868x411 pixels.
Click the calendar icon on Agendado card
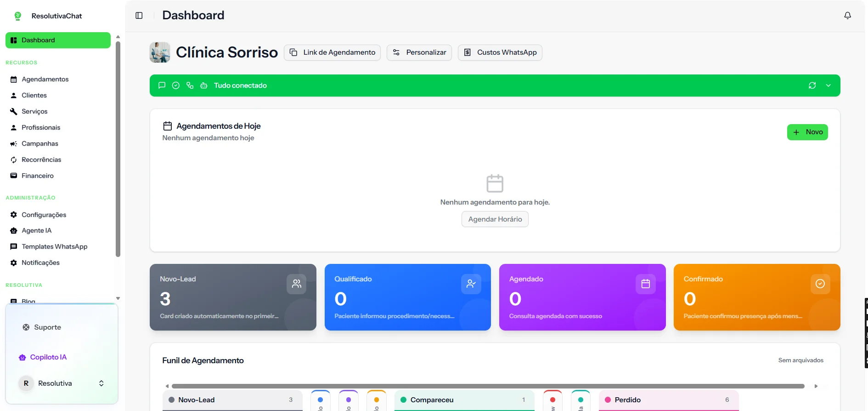(646, 284)
